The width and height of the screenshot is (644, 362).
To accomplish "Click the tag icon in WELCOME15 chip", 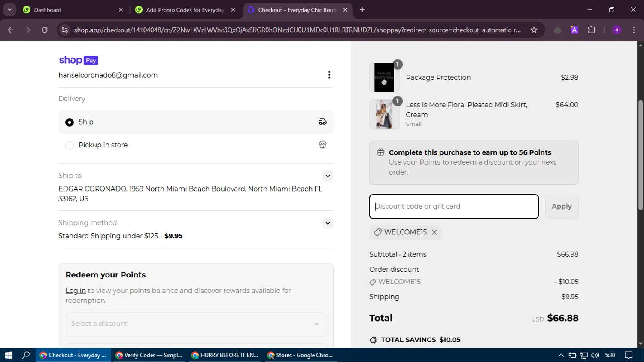I will [x=377, y=232].
